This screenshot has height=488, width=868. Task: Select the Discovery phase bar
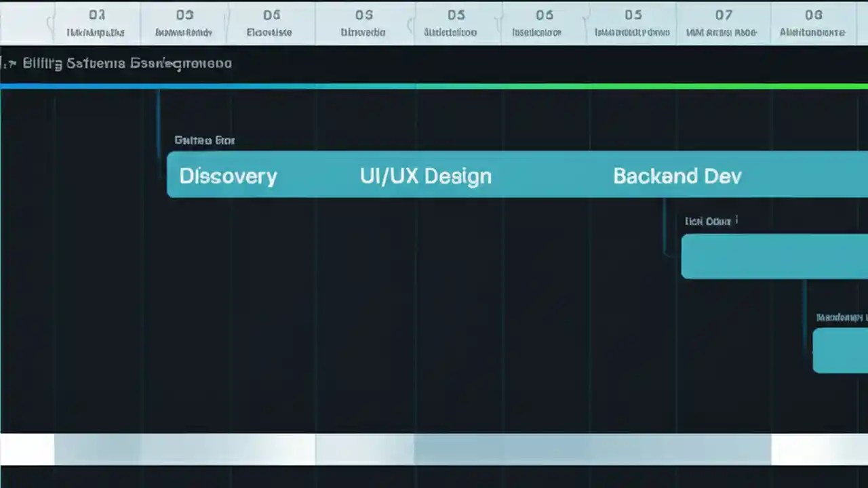(228, 176)
